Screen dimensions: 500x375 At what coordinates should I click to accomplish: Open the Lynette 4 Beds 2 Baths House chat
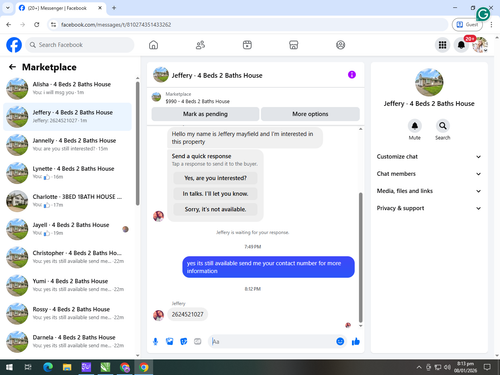pyautogui.click(x=67, y=173)
